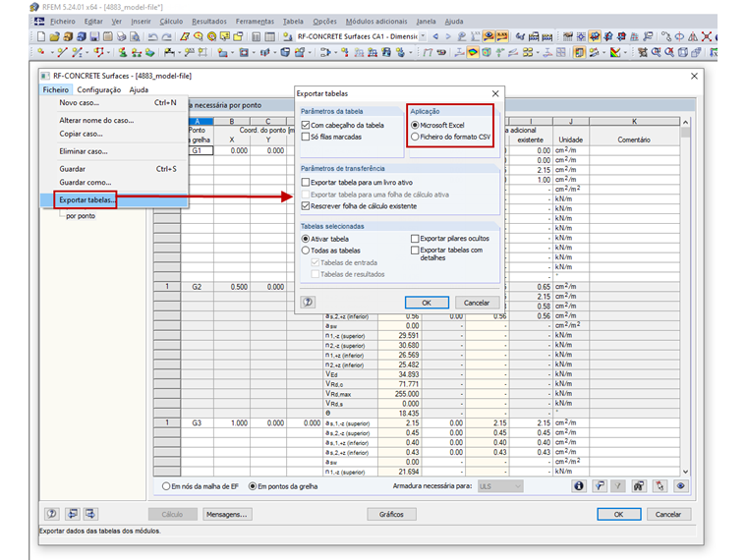The height and width of the screenshot is (560, 747).
Task: Select 'Em nós da malha de EF' radio
Action: [166, 486]
